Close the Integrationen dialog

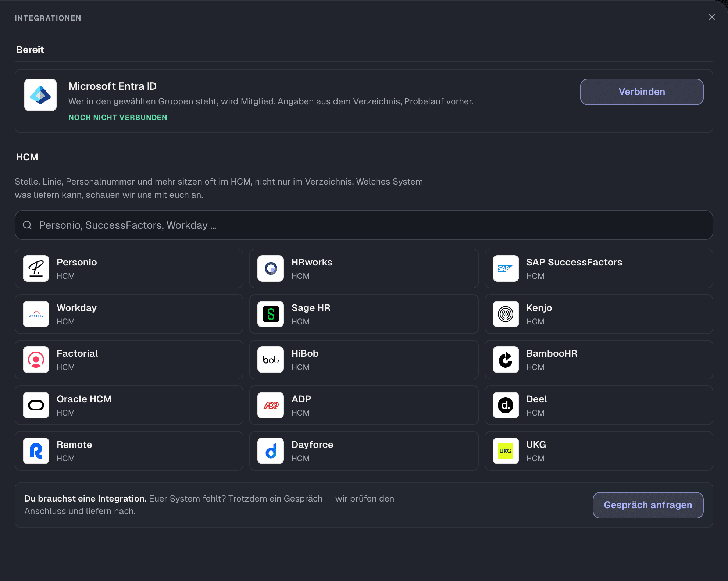click(x=711, y=17)
